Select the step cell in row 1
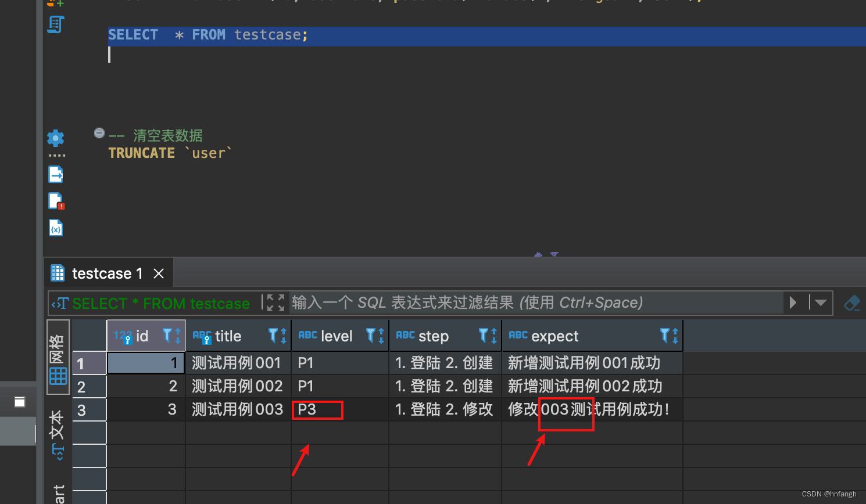The image size is (866, 504). pyautogui.click(x=445, y=363)
